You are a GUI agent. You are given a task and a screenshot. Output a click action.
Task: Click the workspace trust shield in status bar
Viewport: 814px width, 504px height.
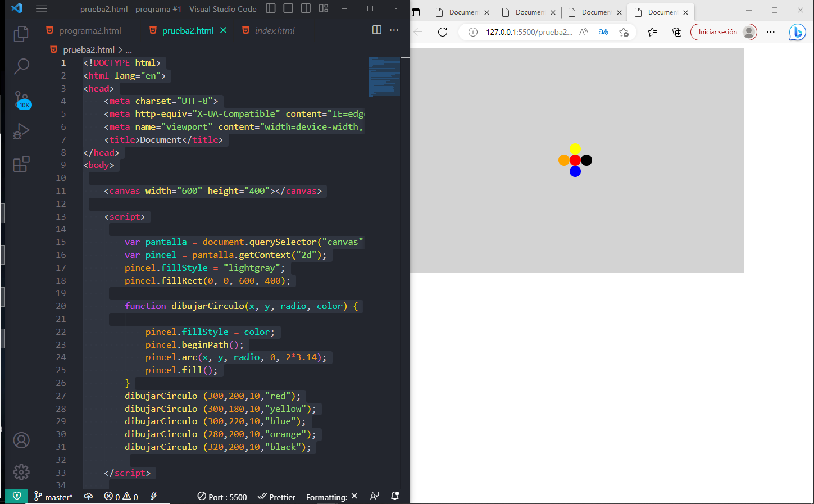click(x=17, y=497)
